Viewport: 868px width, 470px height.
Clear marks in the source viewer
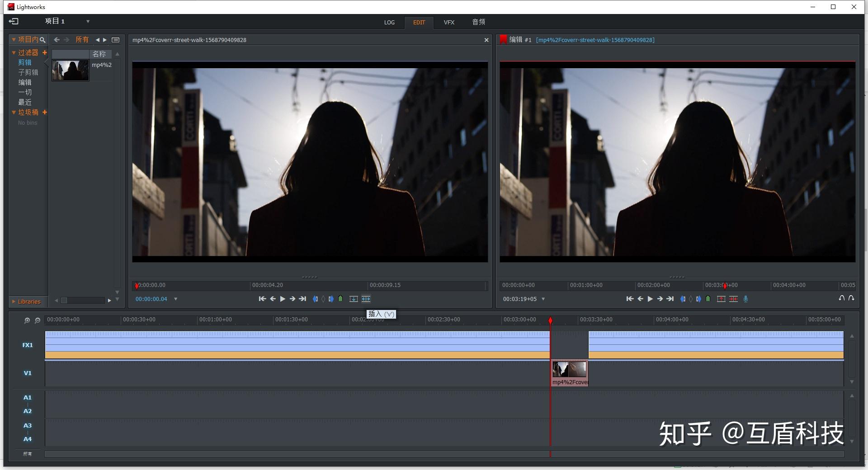pyautogui.click(x=323, y=299)
